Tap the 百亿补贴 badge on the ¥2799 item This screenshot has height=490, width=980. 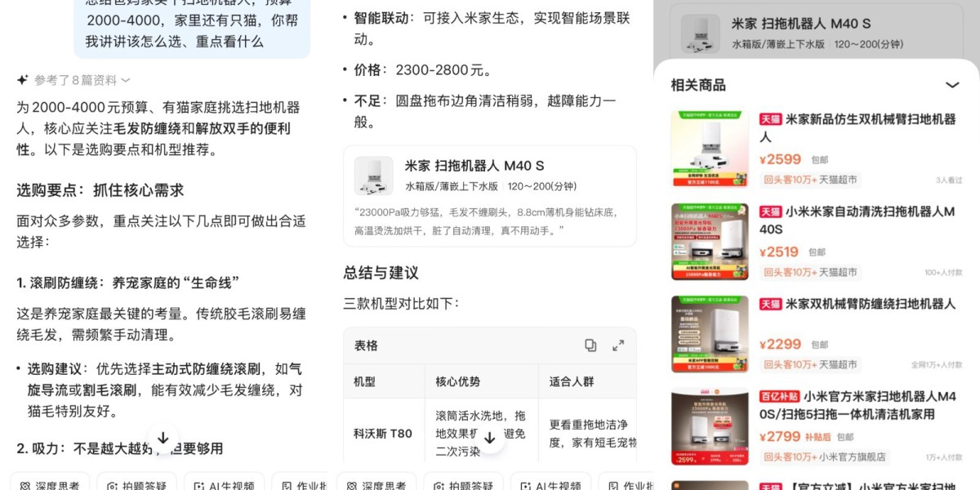click(779, 396)
